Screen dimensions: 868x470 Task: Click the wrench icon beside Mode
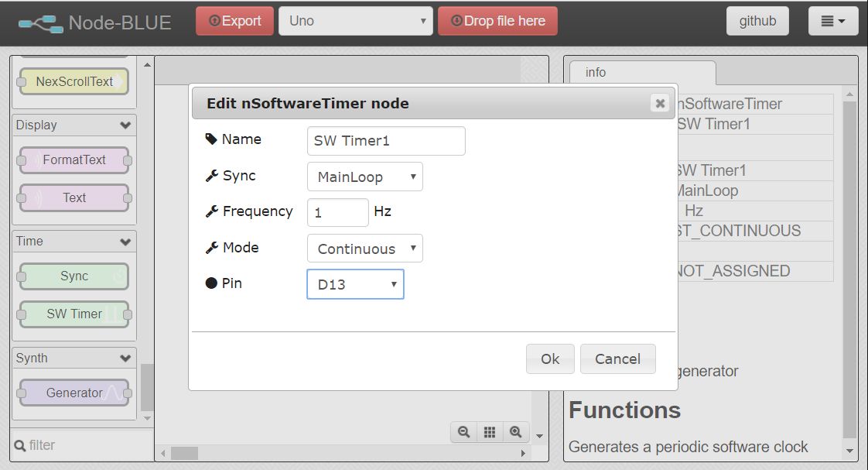[211, 248]
